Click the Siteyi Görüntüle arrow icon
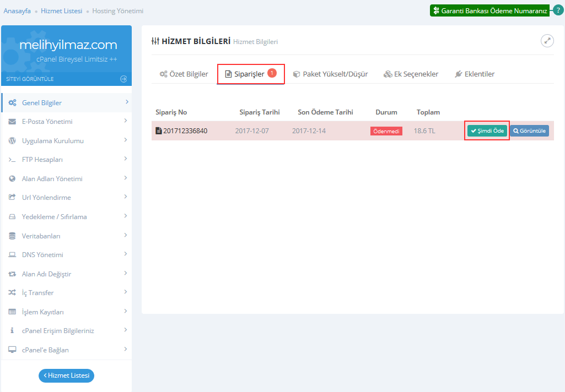Image resolution: width=565 pixels, height=392 pixels. 123,79
